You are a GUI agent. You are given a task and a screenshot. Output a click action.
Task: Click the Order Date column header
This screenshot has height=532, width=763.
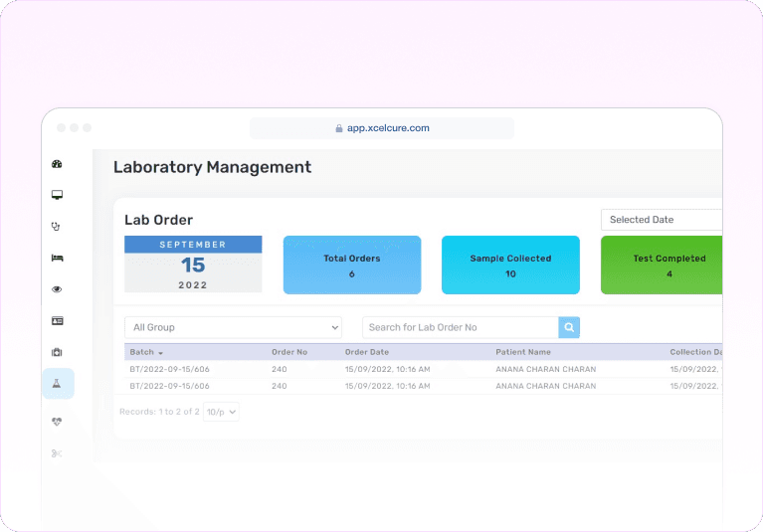pyautogui.click(x=367, y=352)
